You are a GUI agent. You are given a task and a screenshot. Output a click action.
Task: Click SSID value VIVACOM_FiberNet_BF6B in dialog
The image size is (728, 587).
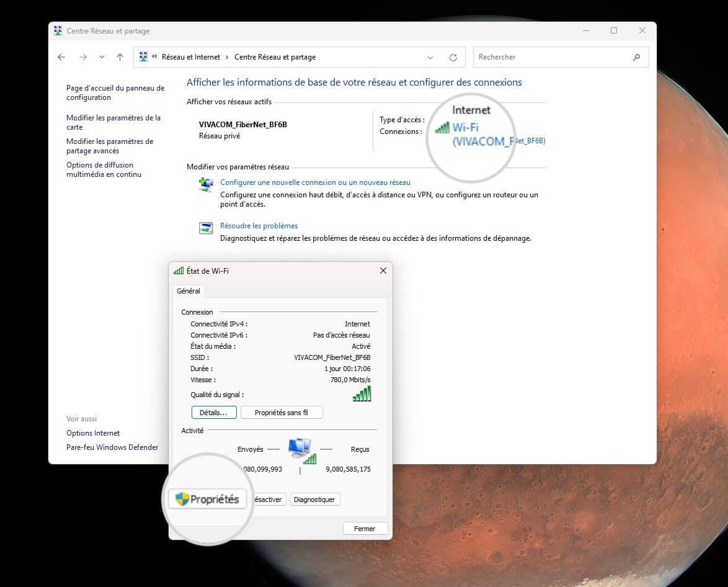[332, 357]
